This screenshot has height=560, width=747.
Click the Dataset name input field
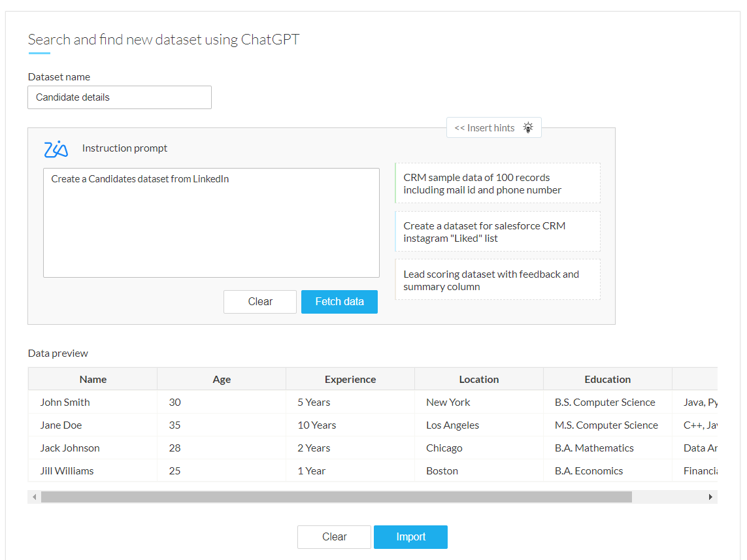tap(120, 97)
